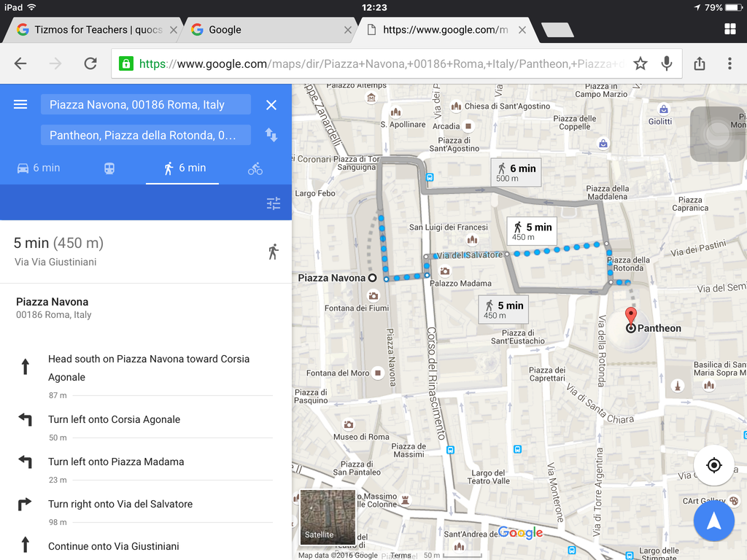Image resolution: width=747 pixels, height=560 pixels.
Task: Select the 5 min via Via Giustiniani route
Action: [x=146, y=252]
